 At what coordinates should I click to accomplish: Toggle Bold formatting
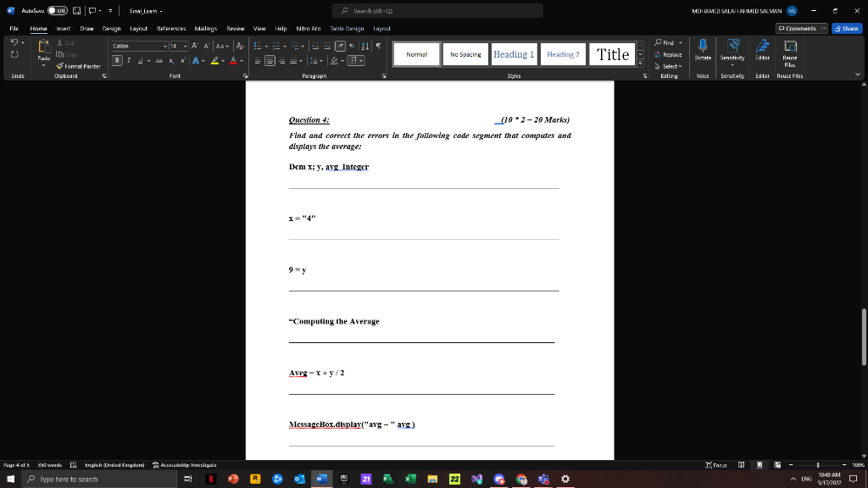(x=117, y=61)
